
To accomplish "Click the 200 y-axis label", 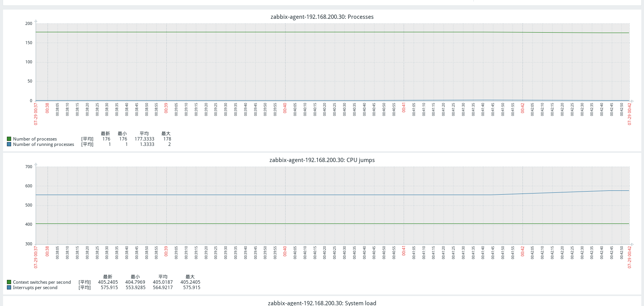I will click(29, 23).
